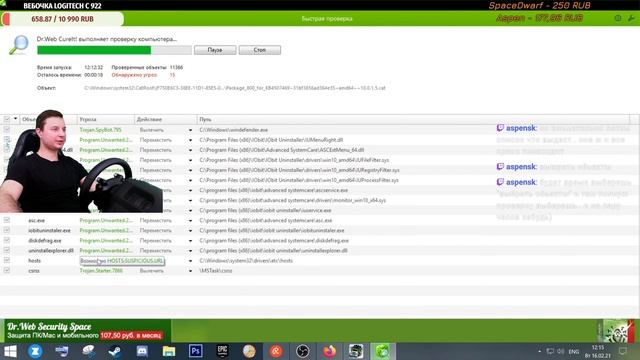Toggle the select-all checkbox in table header

(7, 119)
